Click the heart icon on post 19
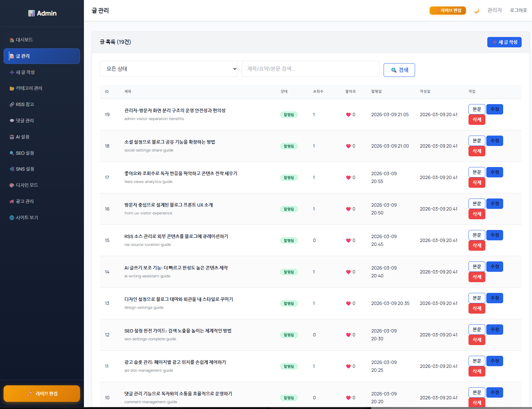This screenshot has width=532, height=409. [348, 115]
